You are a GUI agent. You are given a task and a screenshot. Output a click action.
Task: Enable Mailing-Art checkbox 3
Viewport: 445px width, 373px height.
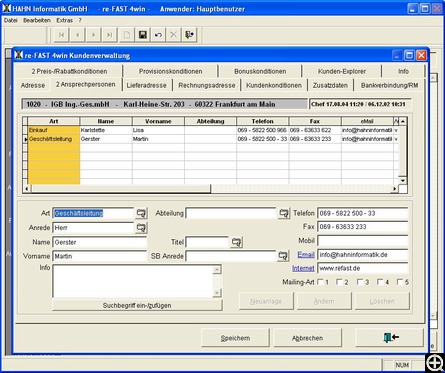[360, 282]
